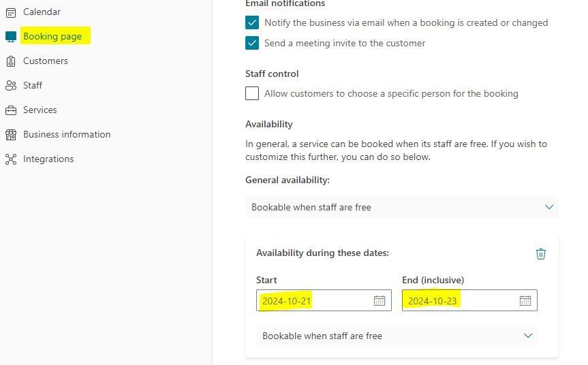
Task: Click the Start date field 2024-10-21
Action: point(324,300)
